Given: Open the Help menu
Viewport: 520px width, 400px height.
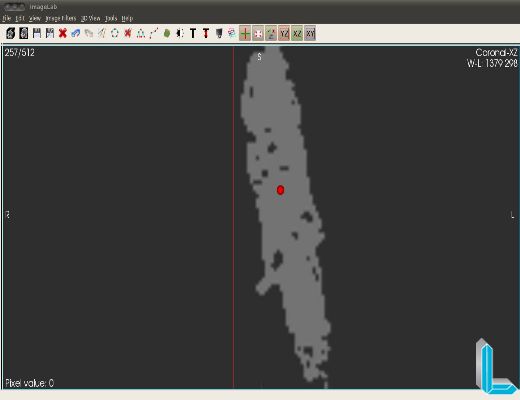Looking at the screenshot, I should click(127, 18).
